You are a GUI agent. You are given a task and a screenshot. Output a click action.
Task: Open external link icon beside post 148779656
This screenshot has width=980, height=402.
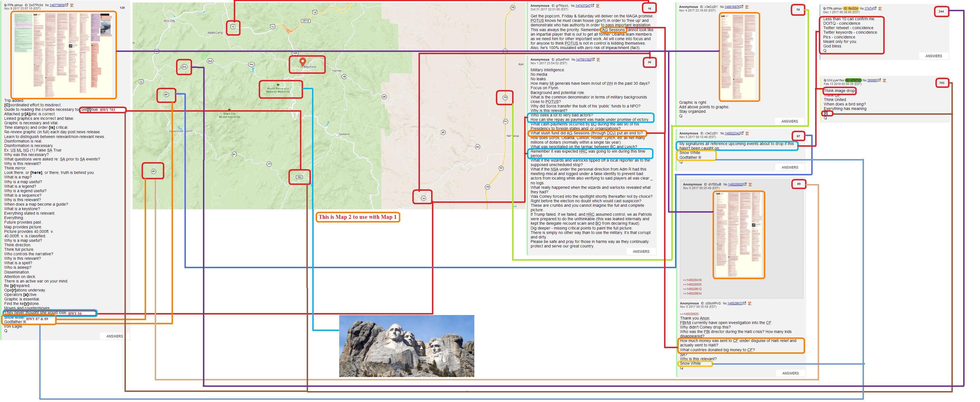tap(67, 5)
